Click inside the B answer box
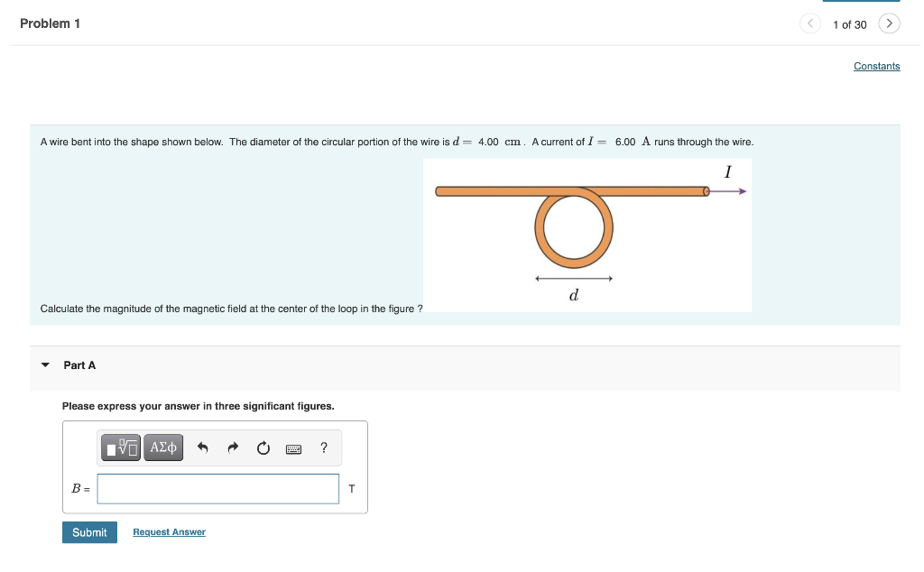Image resolution: width=924 pixels, height=572 pixels. point(217,488)
